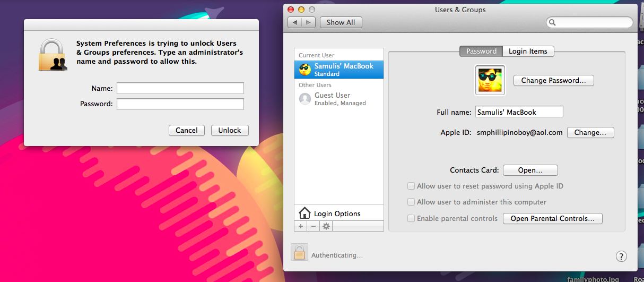
Task: Click the search box in Users & Groups
Action: pyautogui.click(x=589, y=22)
